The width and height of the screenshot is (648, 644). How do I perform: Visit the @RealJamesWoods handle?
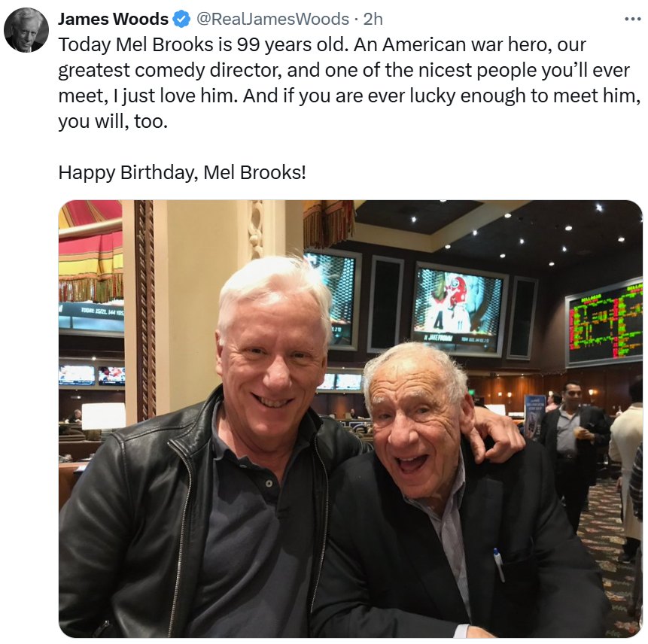coord(272,19)
